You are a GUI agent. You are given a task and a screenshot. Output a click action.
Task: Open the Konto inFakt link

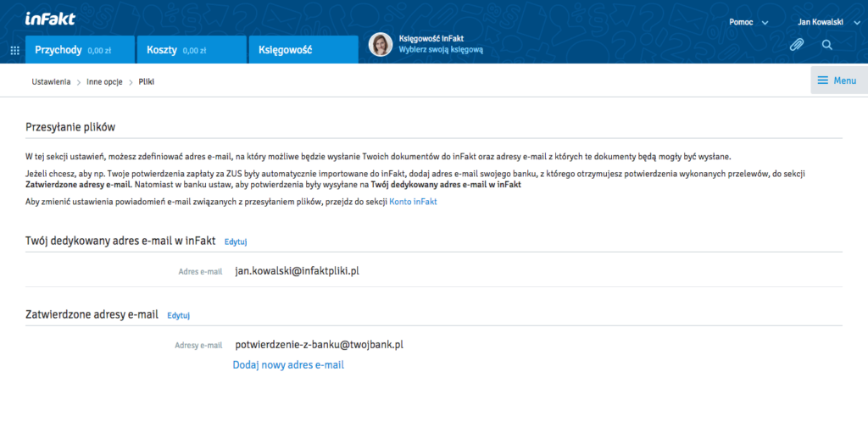(413, 202)
